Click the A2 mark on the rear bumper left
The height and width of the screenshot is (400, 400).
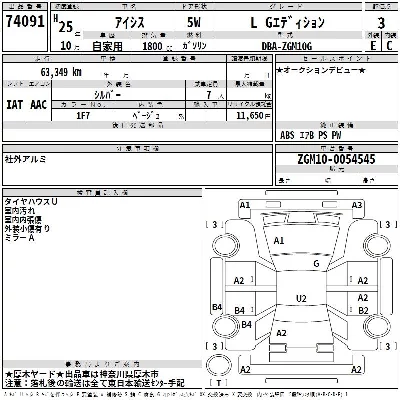coord(245,370)
